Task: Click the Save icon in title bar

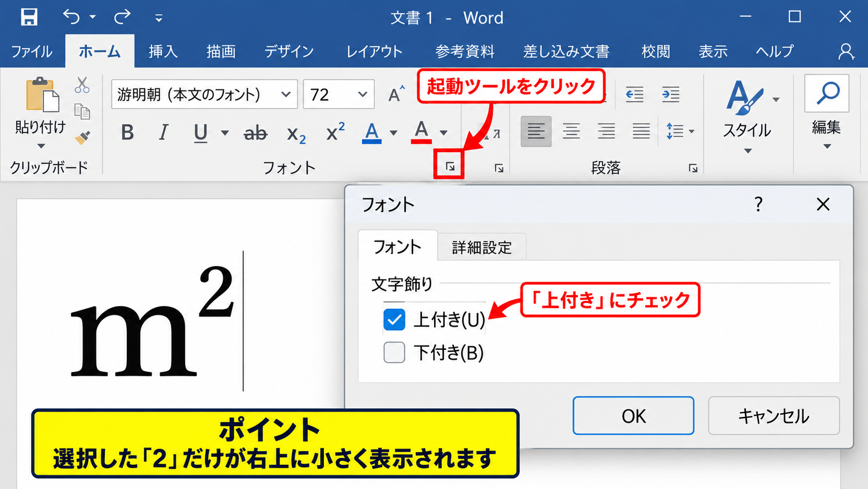Action: pyautogui.click(x=29, y=17)
